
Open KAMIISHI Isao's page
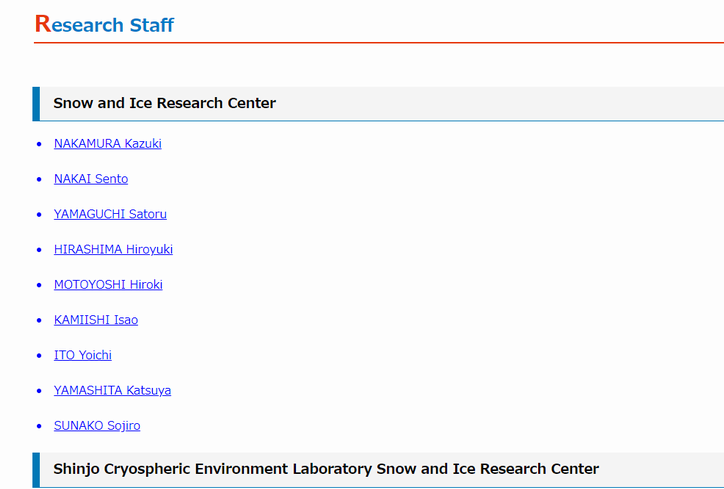pyautogui.click(x=96, y=320)
